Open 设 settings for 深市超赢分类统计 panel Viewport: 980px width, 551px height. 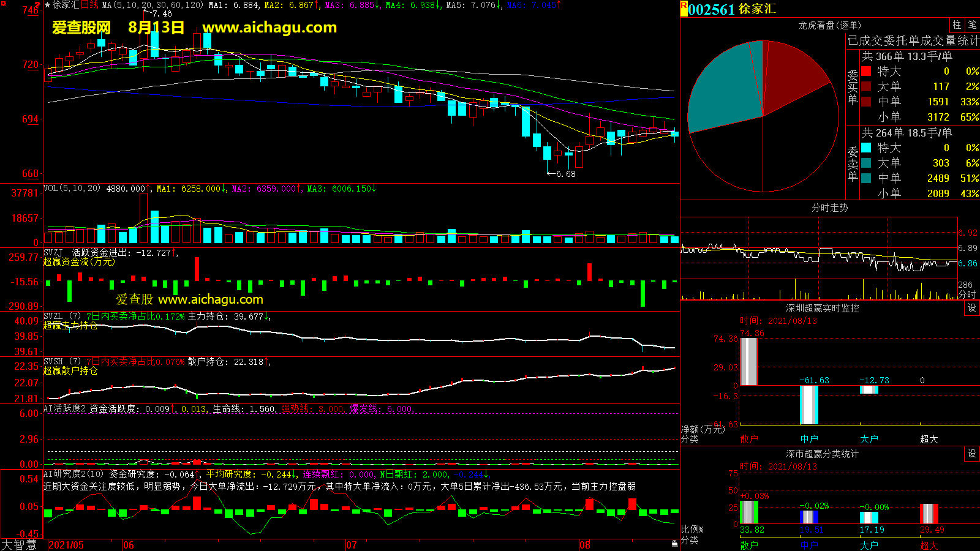tap(971, 454)
